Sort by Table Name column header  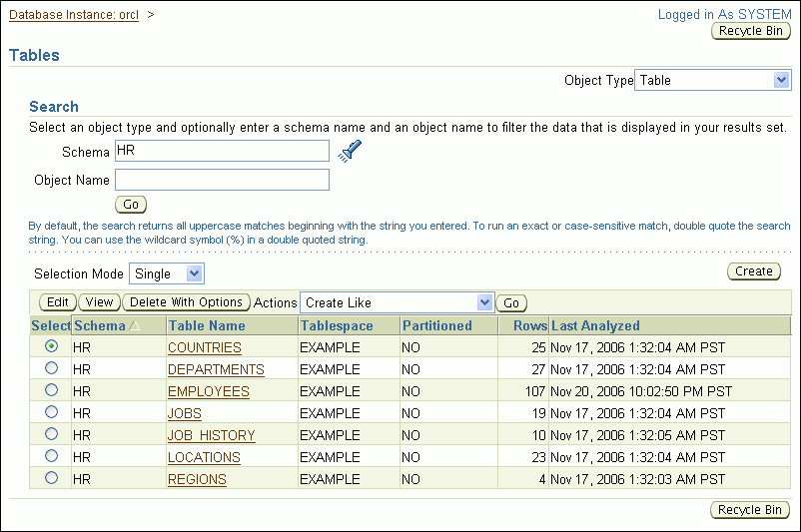coord(206,325)
